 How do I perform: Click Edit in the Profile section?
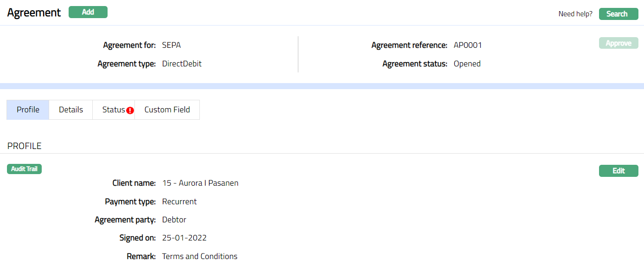tap(618, 171)
